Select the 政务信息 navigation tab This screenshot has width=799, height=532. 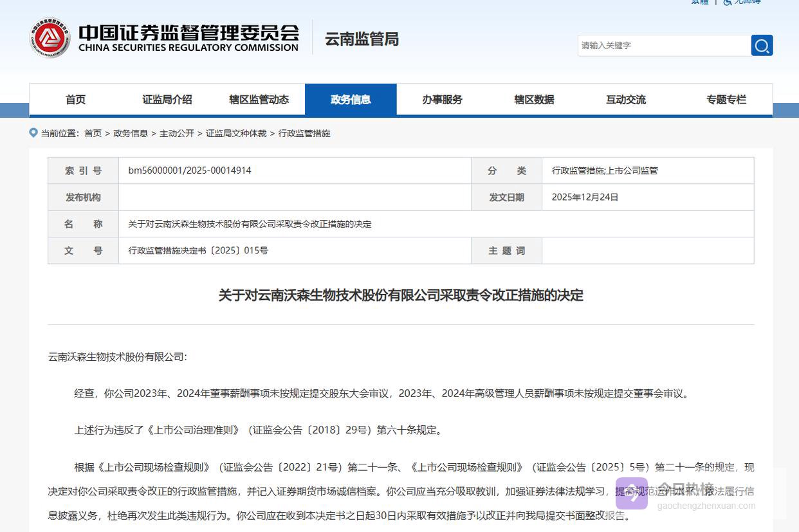pyautogui.click(x=351, y=100)
